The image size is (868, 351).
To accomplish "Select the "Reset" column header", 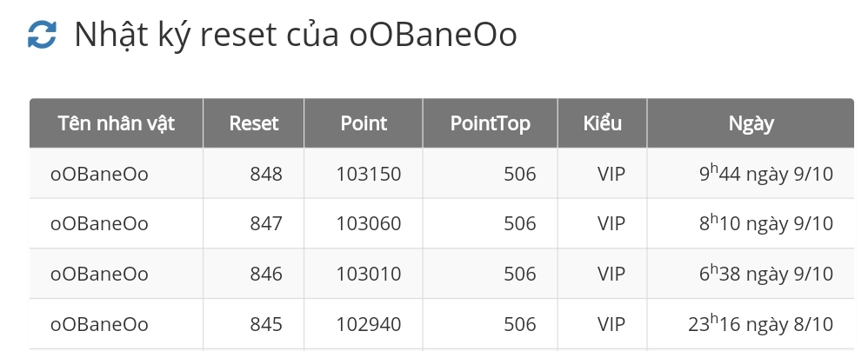I will point(254,123).
